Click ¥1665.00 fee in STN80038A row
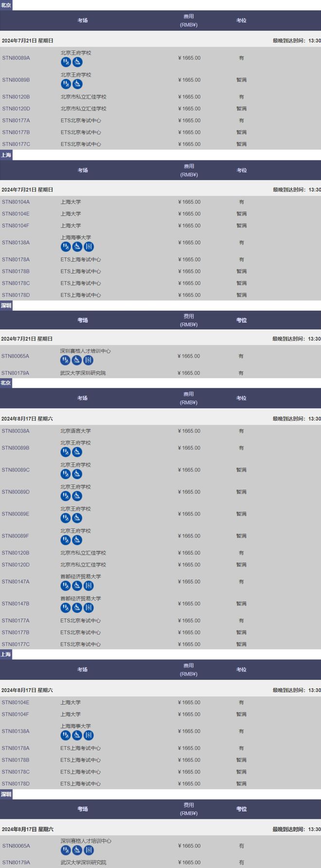The width and height of the screenshot is (321, 868). (x=189, y=431)
